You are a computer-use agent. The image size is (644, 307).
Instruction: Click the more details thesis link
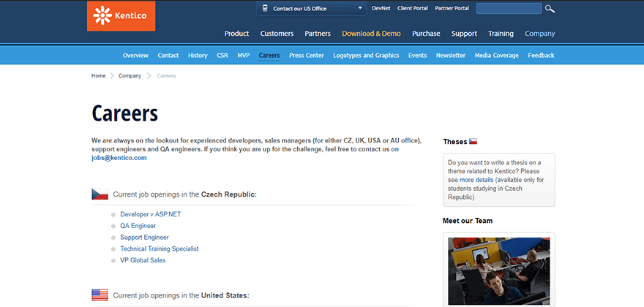476,180
